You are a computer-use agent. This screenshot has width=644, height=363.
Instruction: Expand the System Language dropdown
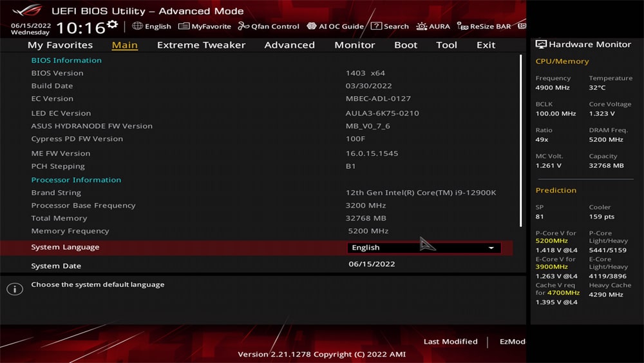point(424,248)
